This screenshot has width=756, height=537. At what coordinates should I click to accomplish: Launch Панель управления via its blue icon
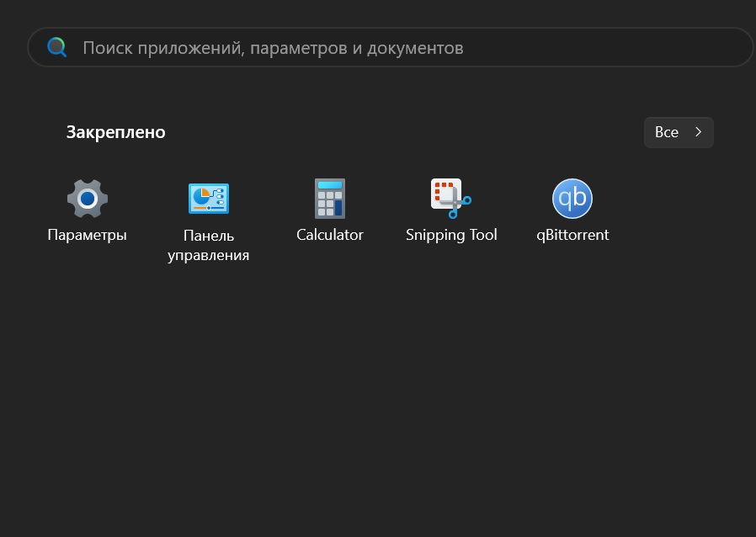[x=209, y=199]
